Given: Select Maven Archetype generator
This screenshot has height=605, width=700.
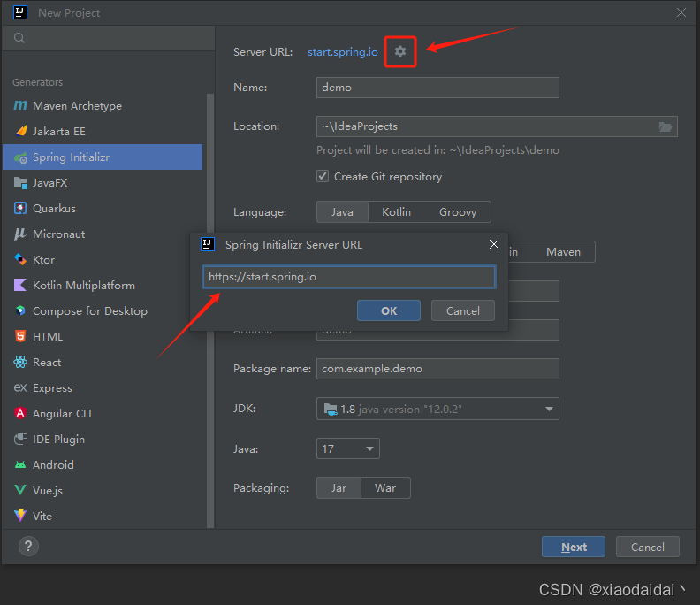Looking at the screenshot, I should pos(103,106).
